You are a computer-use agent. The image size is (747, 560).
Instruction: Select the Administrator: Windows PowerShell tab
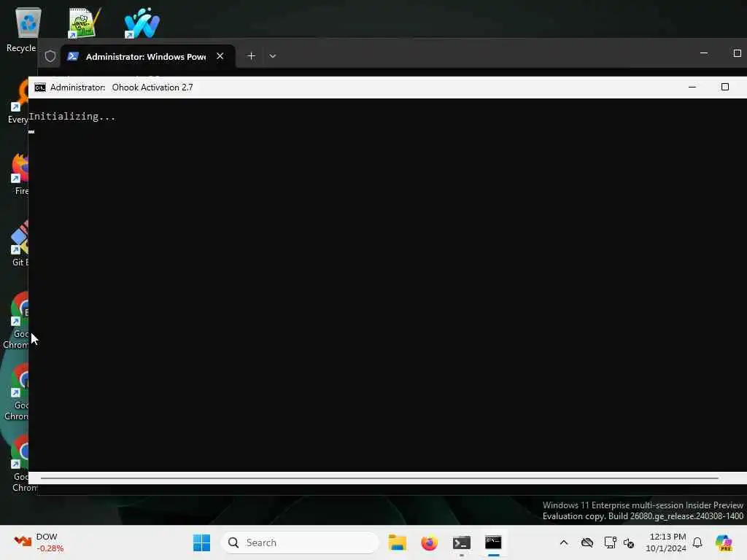click(146, 57)
